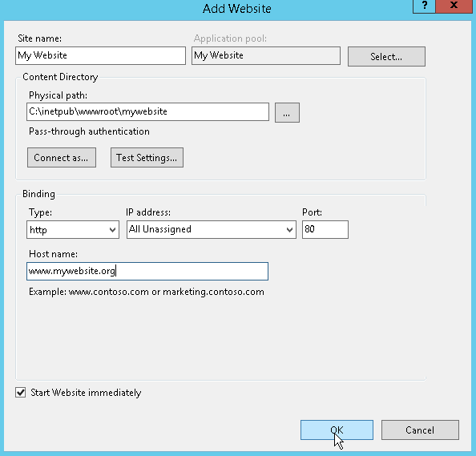Click the Example www.contoso.com hint text
Screen dimensions: 476x456
pos(147,292)
